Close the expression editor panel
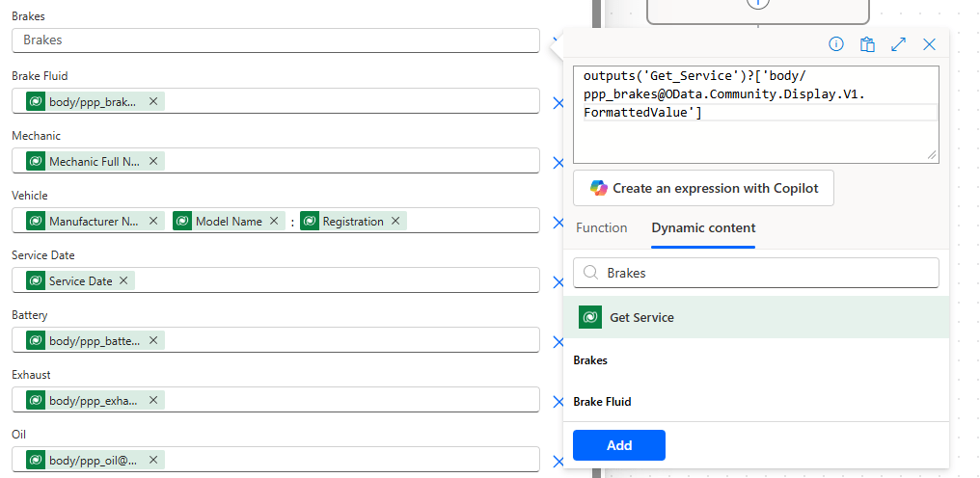 929,44
